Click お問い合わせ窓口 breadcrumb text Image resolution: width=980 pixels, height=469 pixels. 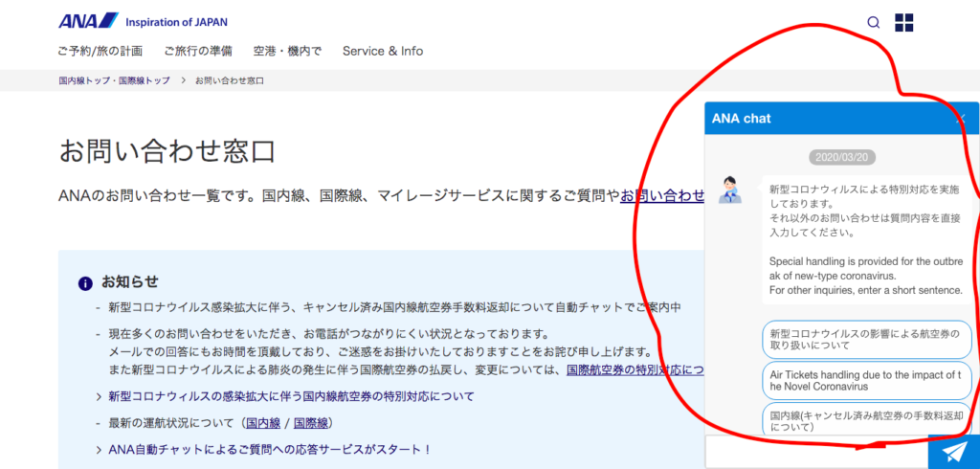pos(230,81)
